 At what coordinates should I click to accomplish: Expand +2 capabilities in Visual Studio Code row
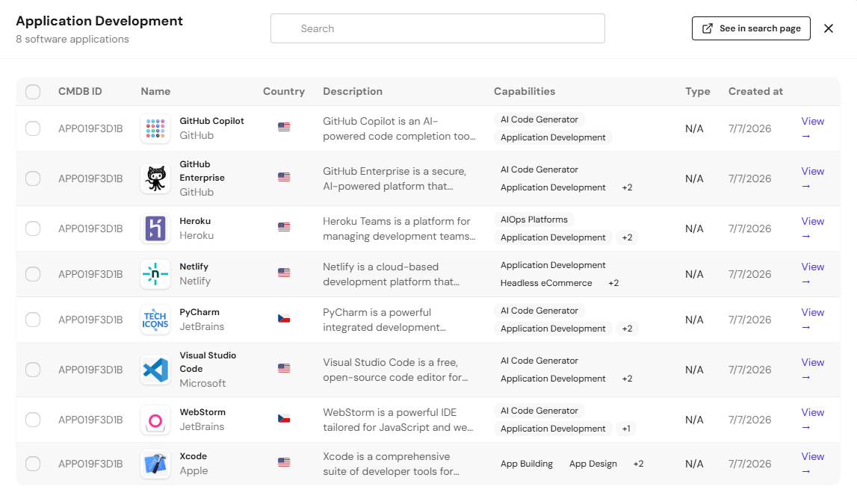tap(627, 379)
